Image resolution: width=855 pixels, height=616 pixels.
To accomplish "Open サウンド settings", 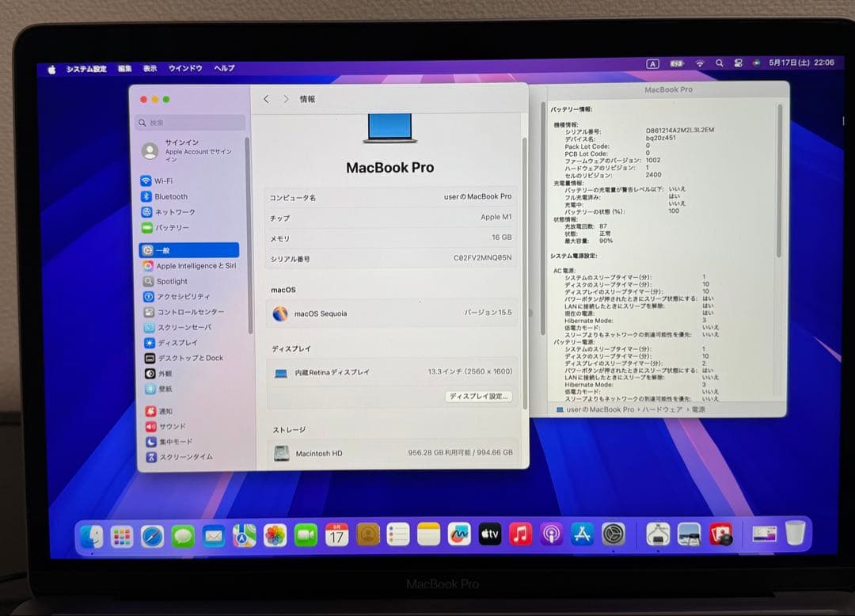I will click(x=172, y=425).
